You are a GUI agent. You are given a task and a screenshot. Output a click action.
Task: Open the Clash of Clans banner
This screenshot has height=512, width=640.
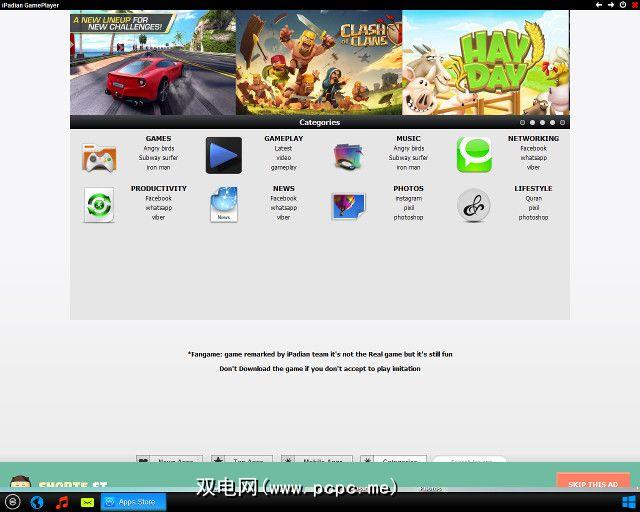[319, 62]
